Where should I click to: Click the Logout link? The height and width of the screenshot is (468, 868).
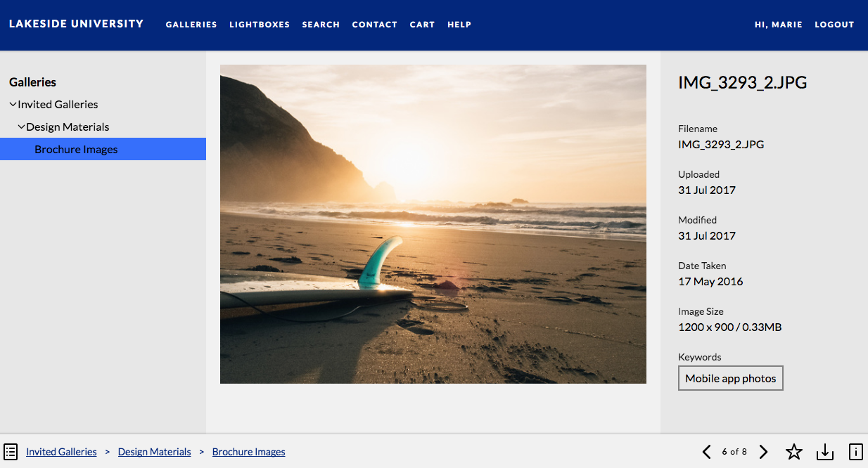coord(834,25)
